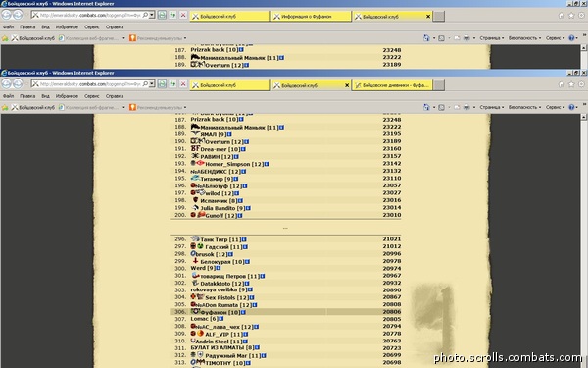Open player link Julia Bandito [9]
The image size is (588, 368).
(222, 208)
